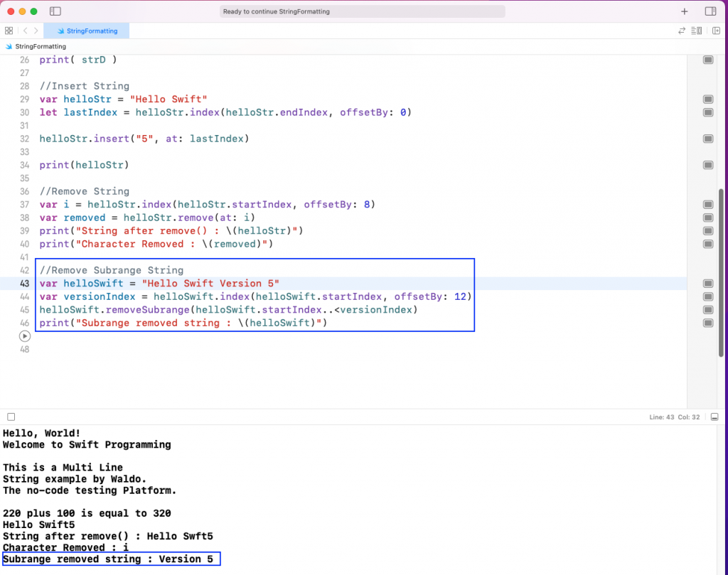The image size is (728, 575).
Task: Select the StringFormatting editor tab
Action: (x=86, y=31)
